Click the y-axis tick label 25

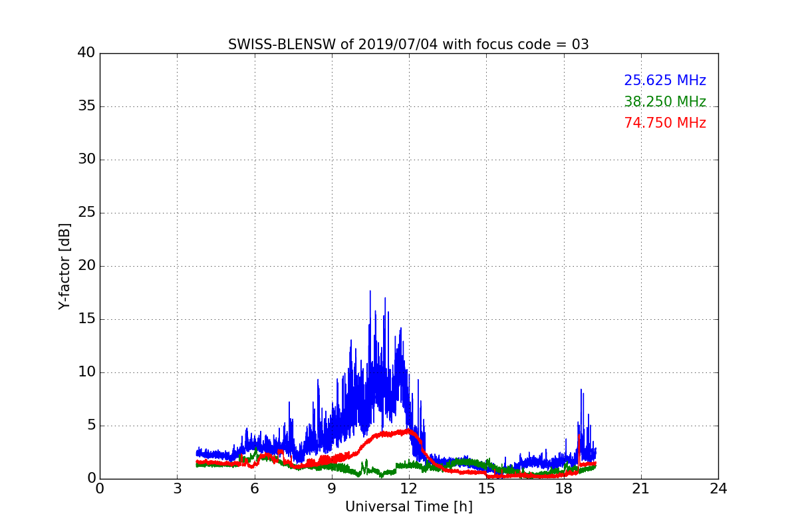86,213
